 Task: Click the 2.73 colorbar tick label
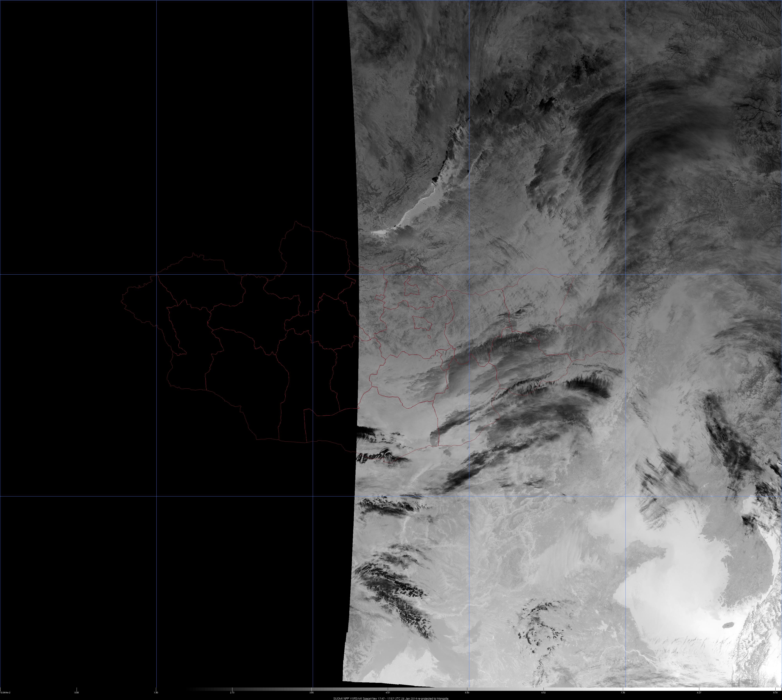coord(232,693)
